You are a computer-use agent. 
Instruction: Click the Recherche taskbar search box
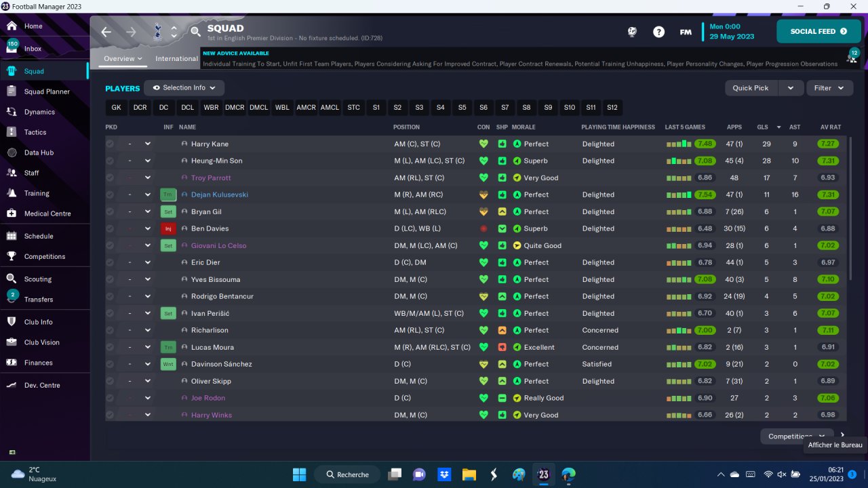(347, 474)
